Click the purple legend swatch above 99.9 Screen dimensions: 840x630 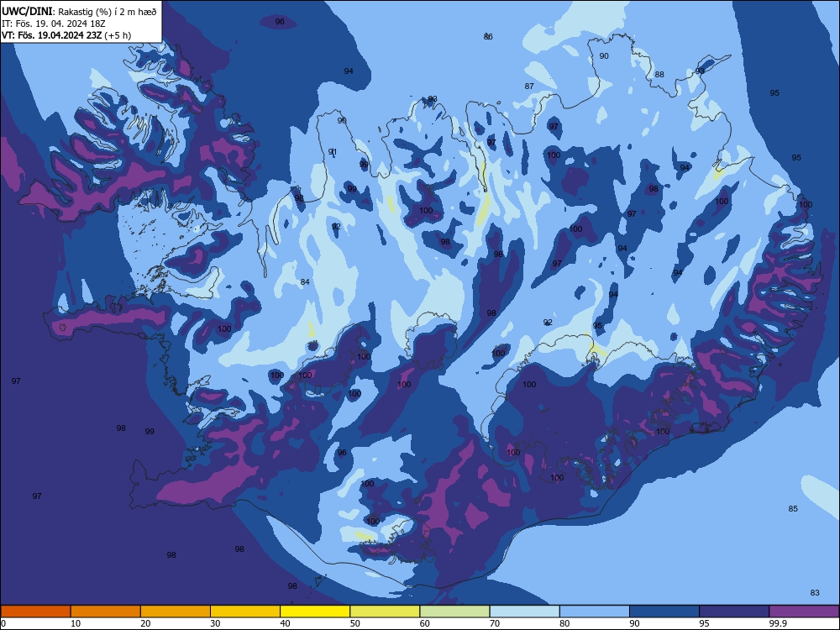pos(804,612)
